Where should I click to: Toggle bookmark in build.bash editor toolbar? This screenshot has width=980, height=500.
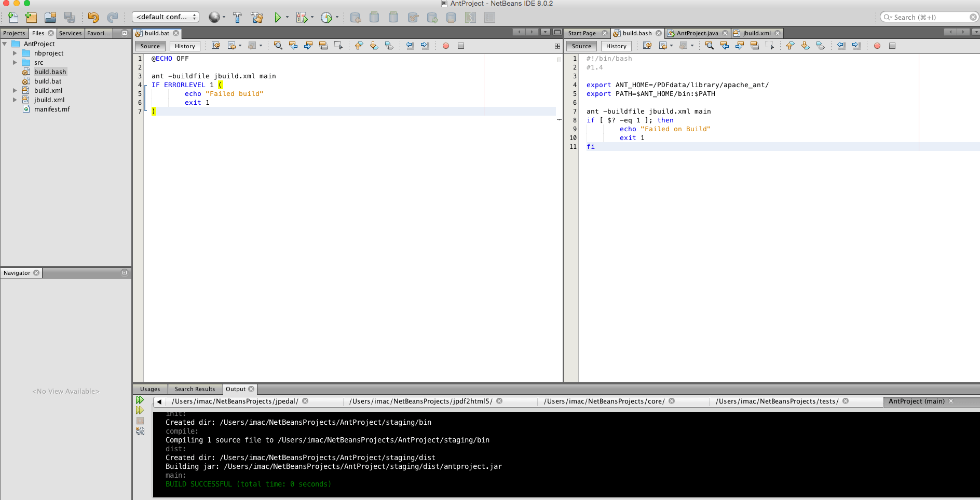coord(821,46)
